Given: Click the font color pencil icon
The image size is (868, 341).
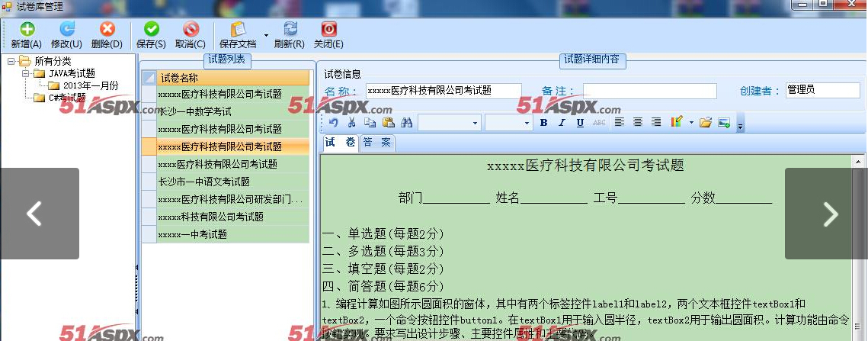Looking at the screenshot, I should pyautogui.click(x=677, y=122).
